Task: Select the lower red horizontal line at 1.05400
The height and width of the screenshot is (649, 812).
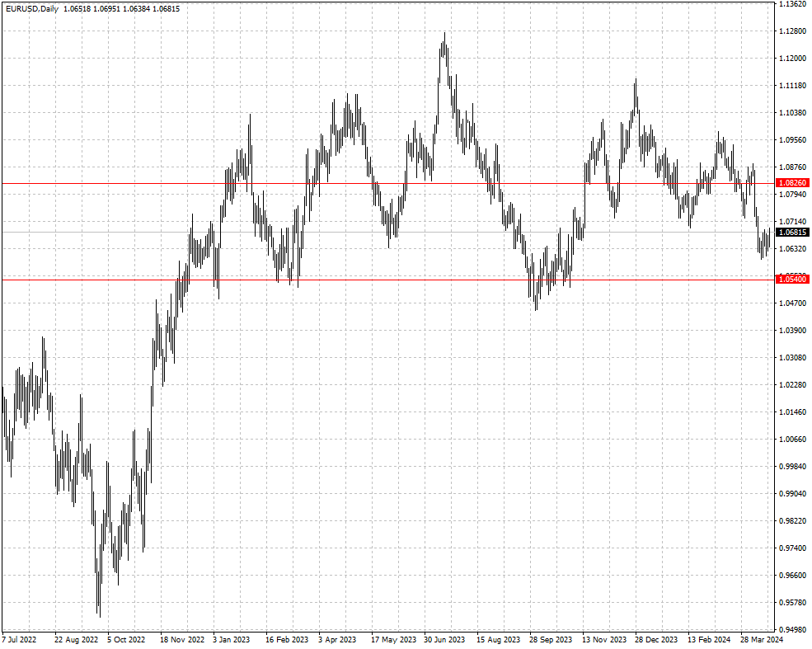Action: tap(387, 280)
